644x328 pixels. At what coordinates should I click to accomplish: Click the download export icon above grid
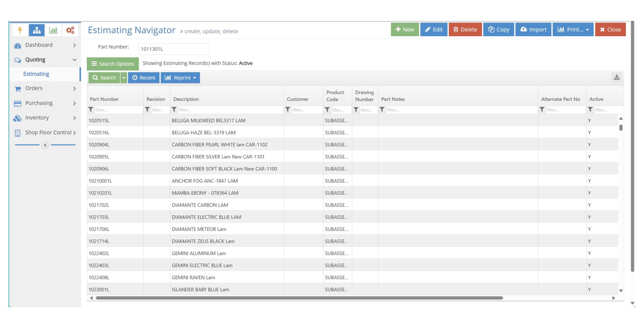616,77
